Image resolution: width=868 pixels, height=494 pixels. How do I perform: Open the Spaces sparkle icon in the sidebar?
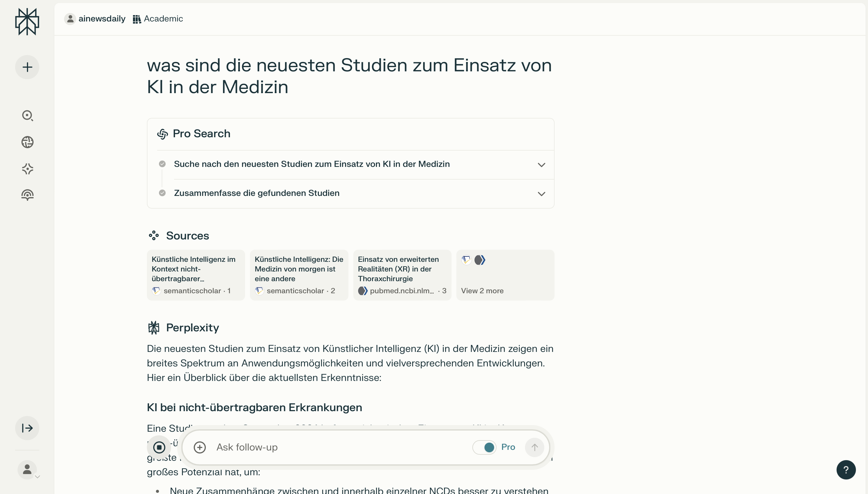(28, 169)
